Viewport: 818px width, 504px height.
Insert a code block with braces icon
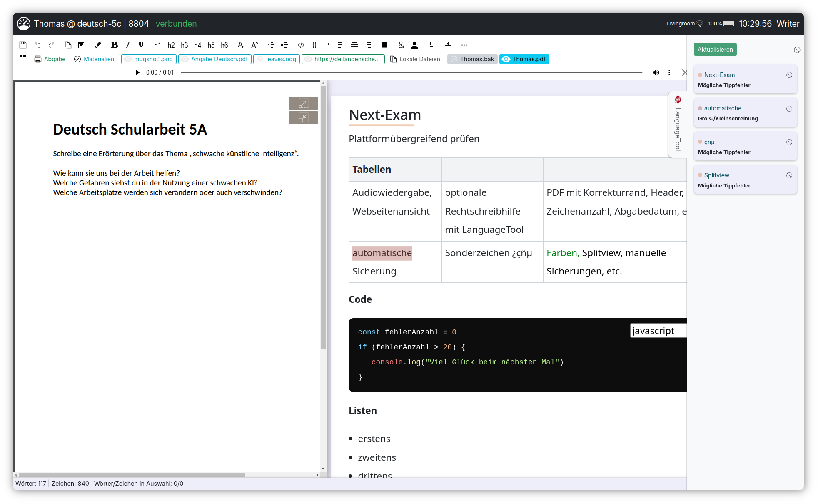tap(314, 45)
